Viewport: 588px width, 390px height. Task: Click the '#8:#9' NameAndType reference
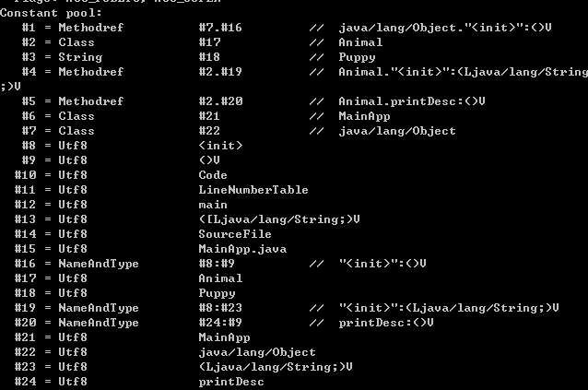[x=217, y=264]
